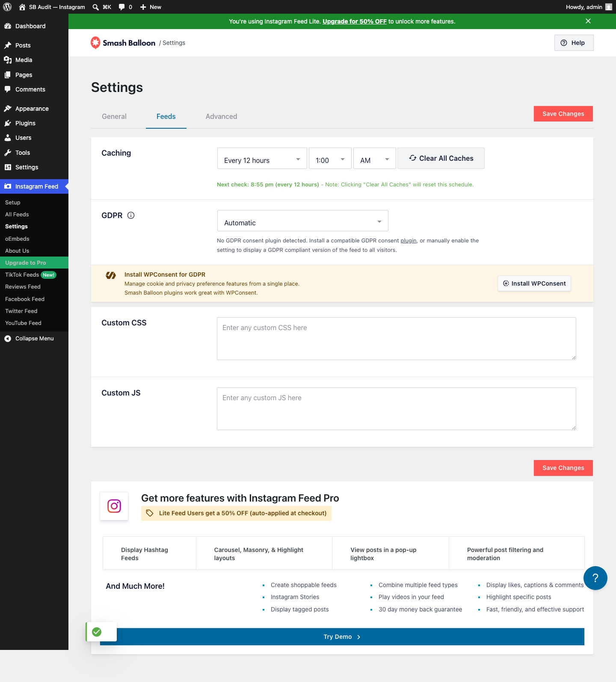The width and height of the screenshot is (616, 682).
Task: Click 'Next check: 8:55 pm' schedule text
Action: coord(268,185)
